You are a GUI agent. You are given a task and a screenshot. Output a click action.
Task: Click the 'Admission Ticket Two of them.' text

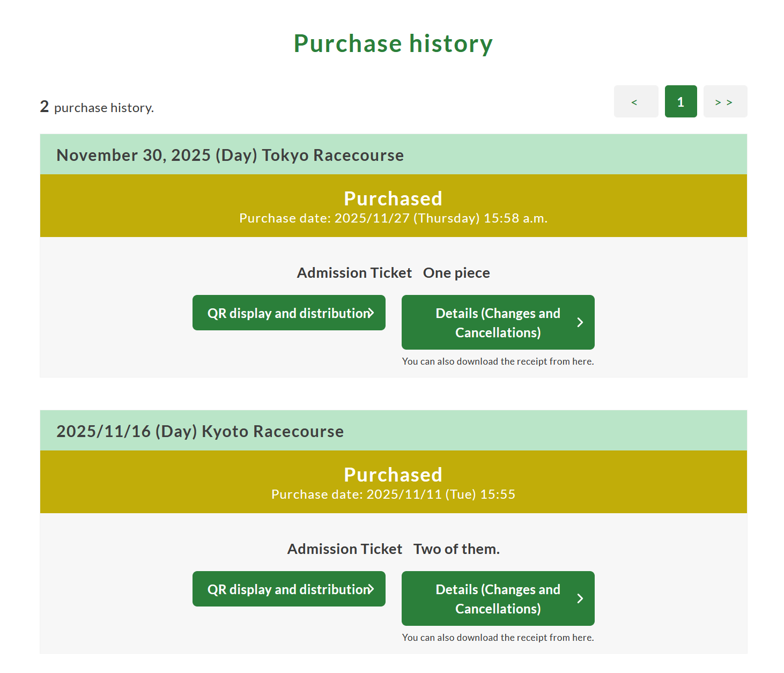click(x=393, y=549)
